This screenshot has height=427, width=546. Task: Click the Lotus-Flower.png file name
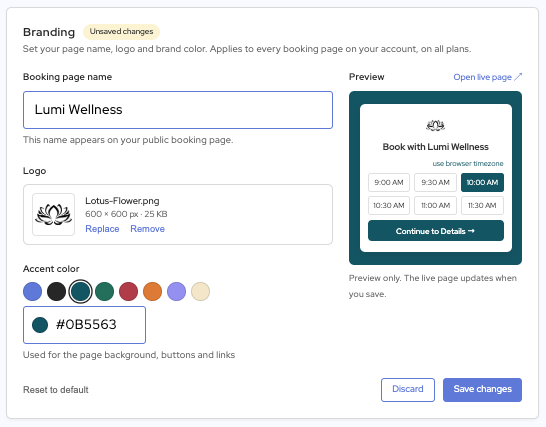tap(122, 201)
